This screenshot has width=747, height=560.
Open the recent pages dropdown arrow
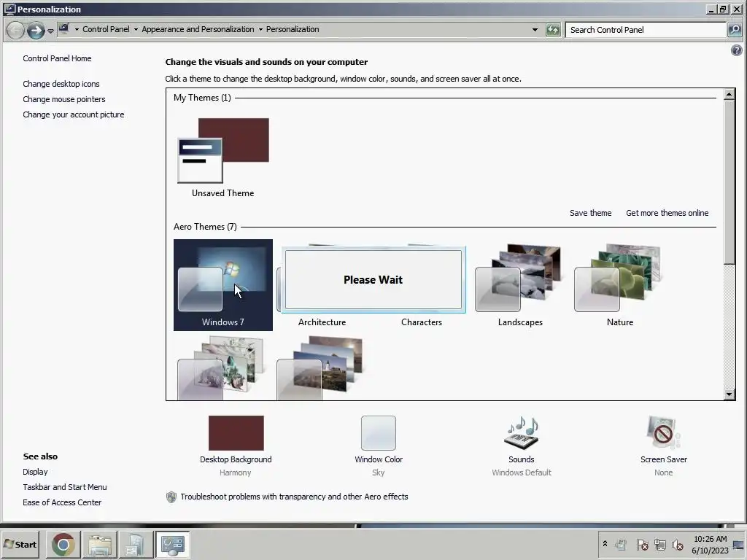(50, 31)
